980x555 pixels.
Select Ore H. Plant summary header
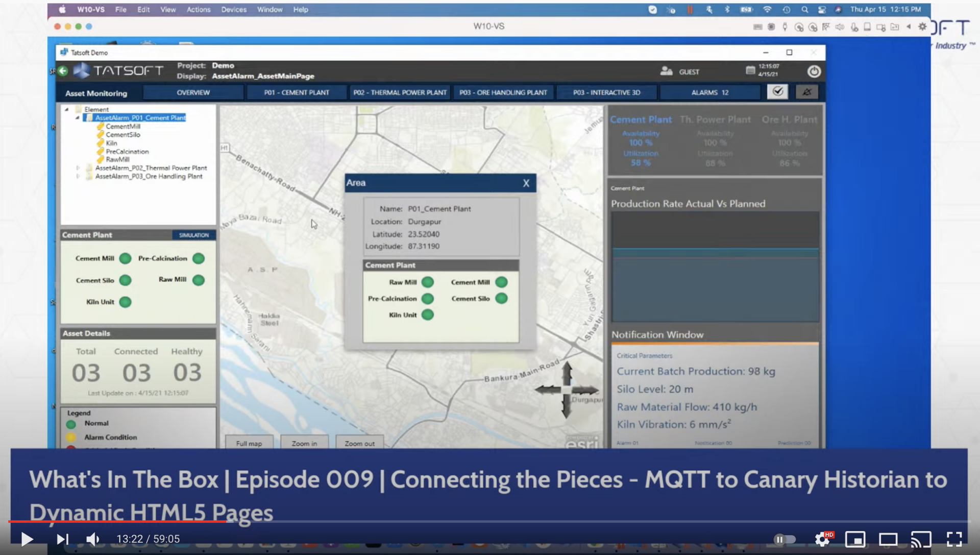pos(789,119)
